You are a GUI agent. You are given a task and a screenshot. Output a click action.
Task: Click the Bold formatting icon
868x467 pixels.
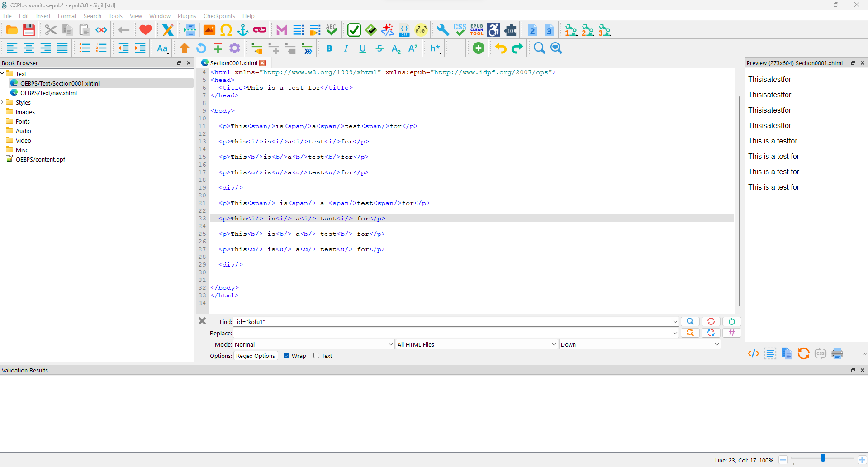tap(329, 48)
